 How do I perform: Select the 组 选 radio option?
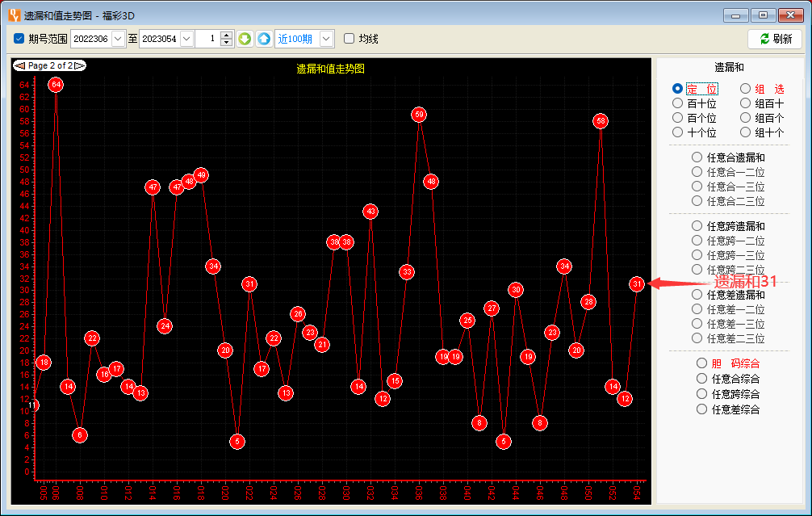tap(746, 89)
